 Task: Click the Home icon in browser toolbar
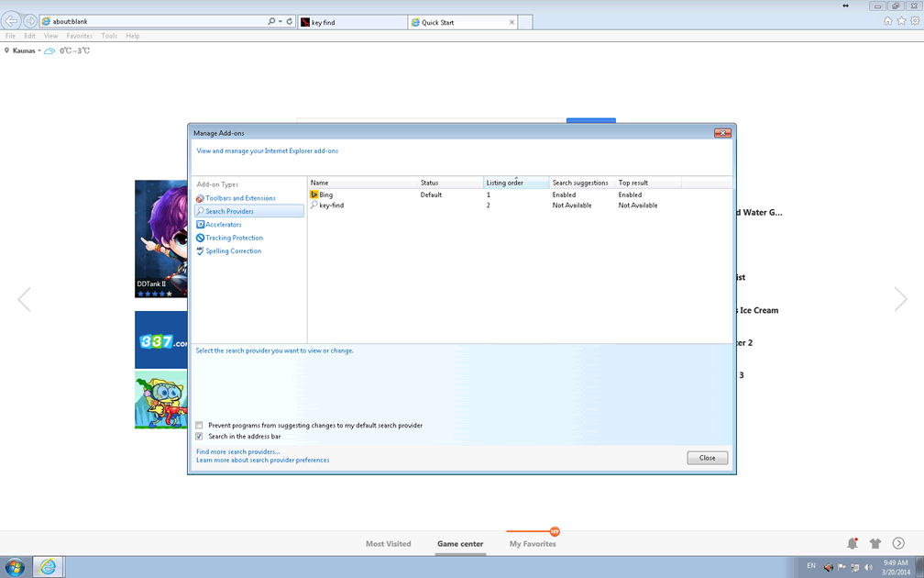point(887,21)
